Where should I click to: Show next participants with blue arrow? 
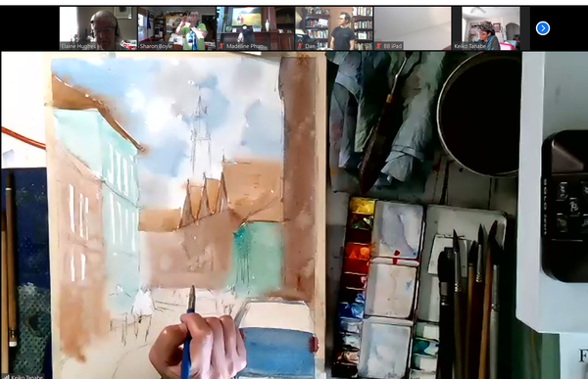pos(543,28)
